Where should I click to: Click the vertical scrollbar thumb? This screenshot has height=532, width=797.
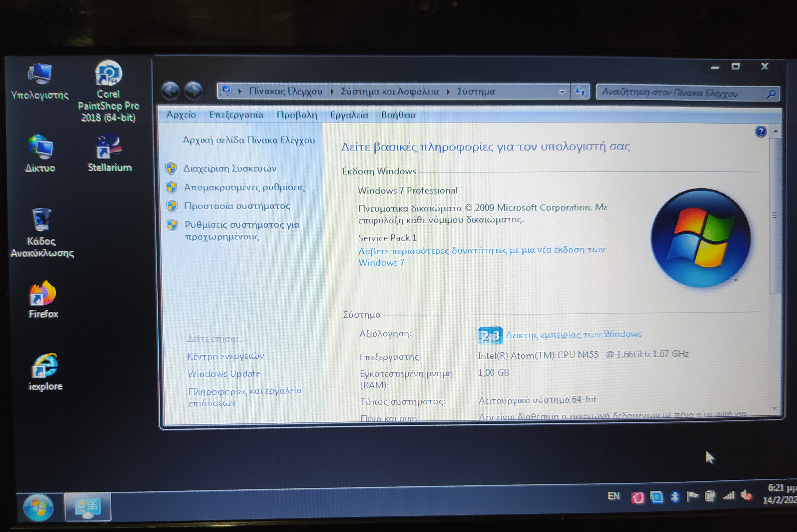(x=775, y=215)
